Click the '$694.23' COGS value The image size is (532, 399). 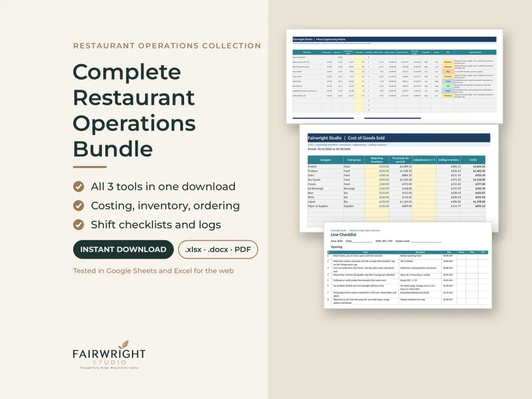473,206
